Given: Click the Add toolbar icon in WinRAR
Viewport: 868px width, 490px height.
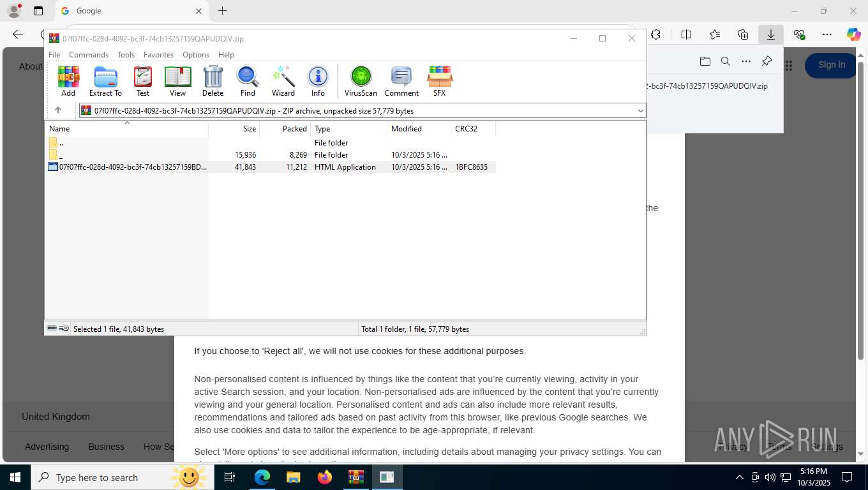Looking at the screenshot, I should click(68, 81).
